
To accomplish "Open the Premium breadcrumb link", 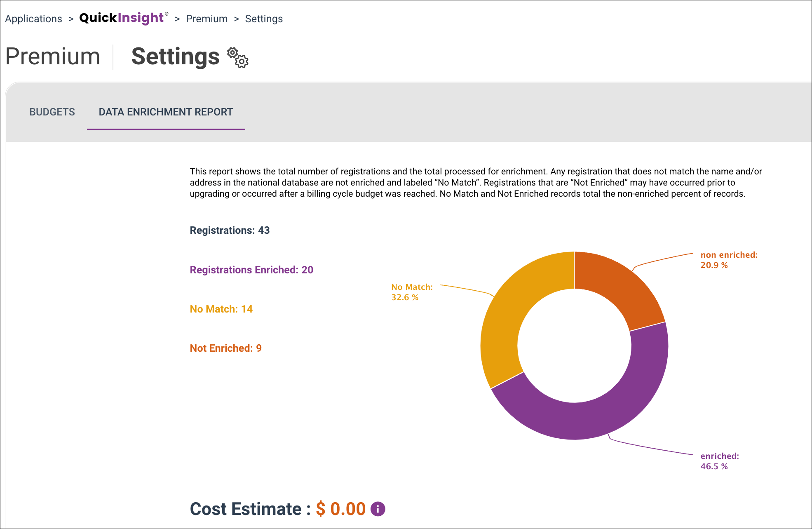I will [x=207, y=19].
